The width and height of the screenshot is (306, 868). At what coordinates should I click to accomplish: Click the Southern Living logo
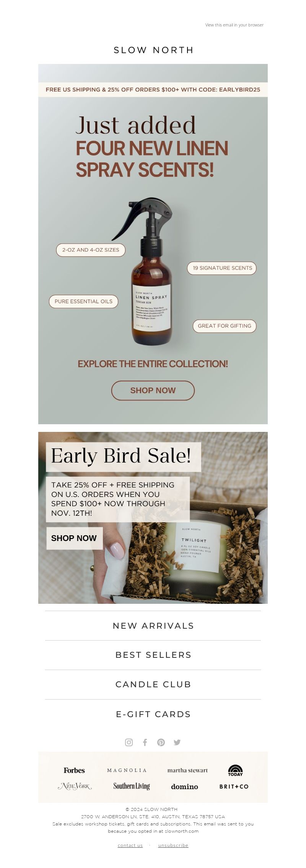(132, 786)
